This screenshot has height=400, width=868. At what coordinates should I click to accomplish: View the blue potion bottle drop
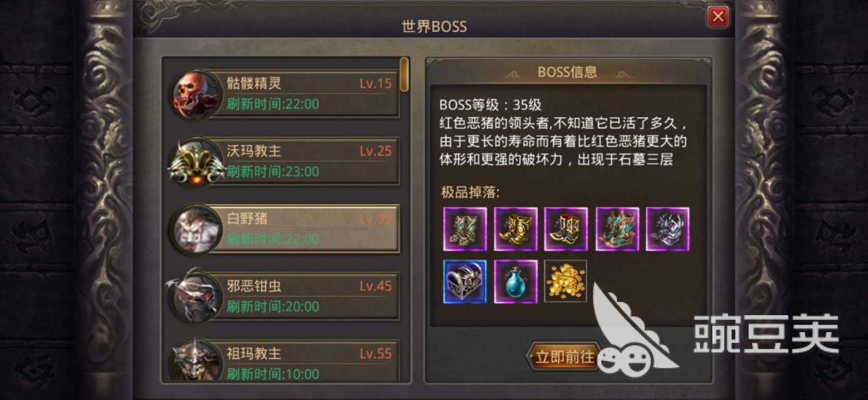516,281
